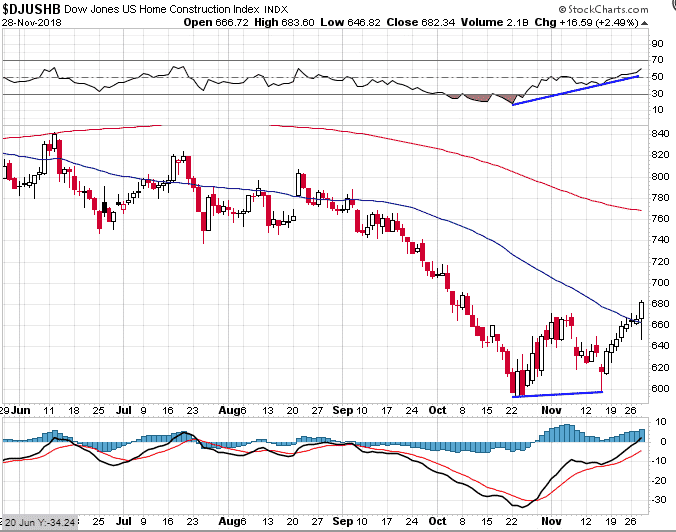Click the 90 label on the RSI scale
The image size is (676, 532).
click(x=657, y=44)
